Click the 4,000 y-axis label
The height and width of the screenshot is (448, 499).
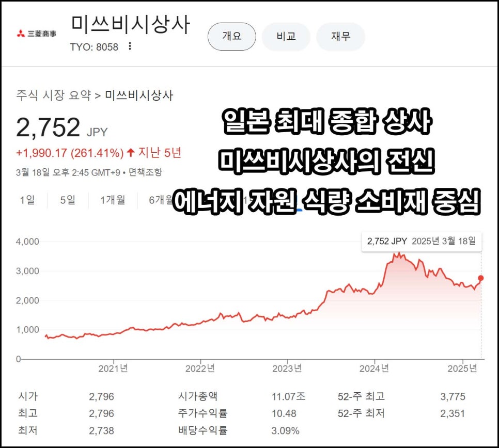[x=28, y=242]
